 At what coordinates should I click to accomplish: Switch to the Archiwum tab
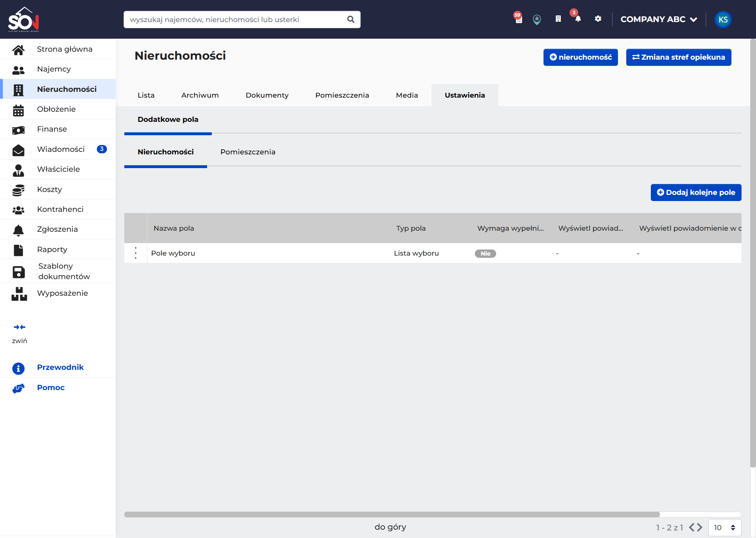tap(200, 95)
